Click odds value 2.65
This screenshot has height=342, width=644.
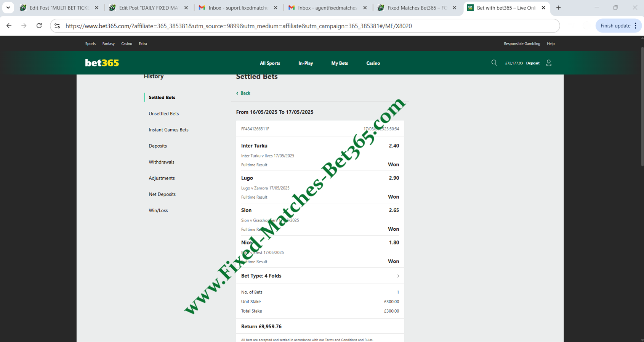click(394, 210)
